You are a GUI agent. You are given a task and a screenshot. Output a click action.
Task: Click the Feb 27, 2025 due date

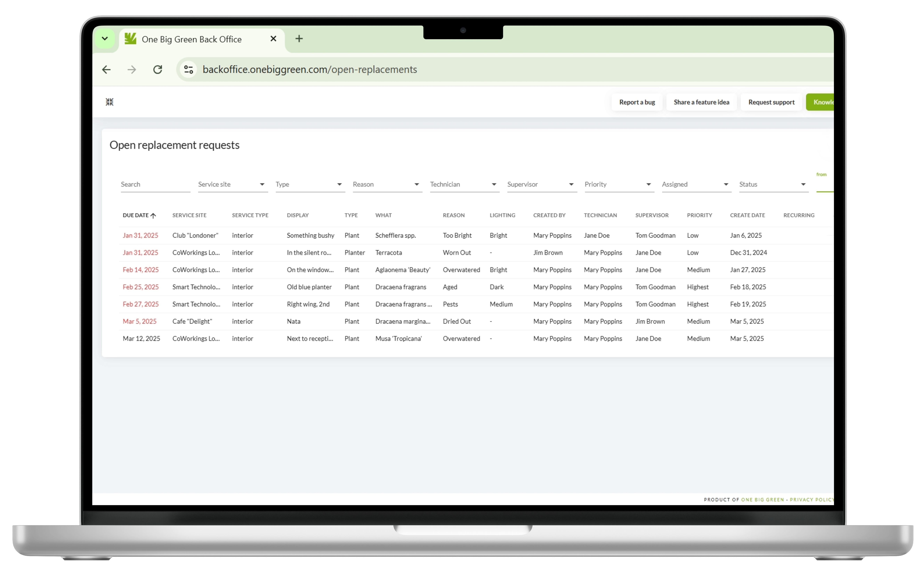click(141, 305)
